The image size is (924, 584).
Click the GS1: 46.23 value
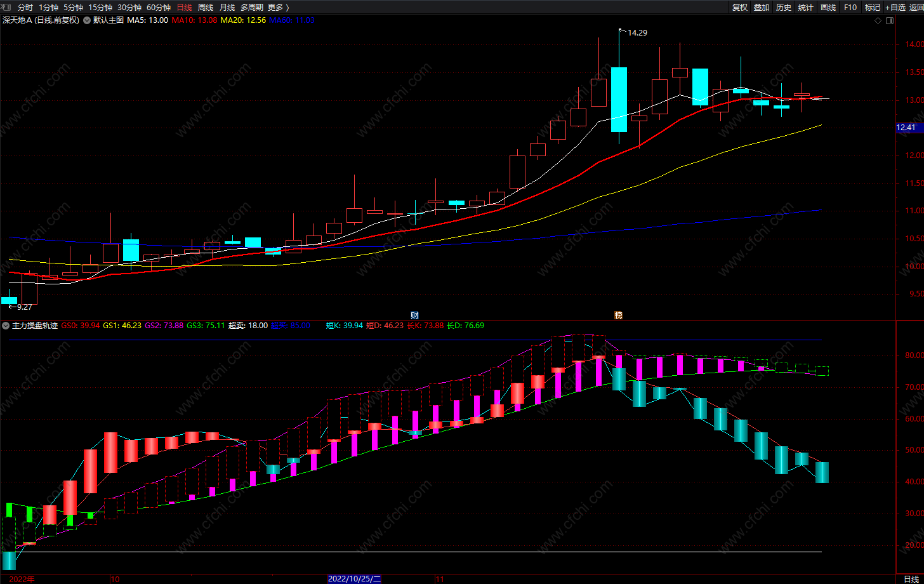[x=122, y=326]
